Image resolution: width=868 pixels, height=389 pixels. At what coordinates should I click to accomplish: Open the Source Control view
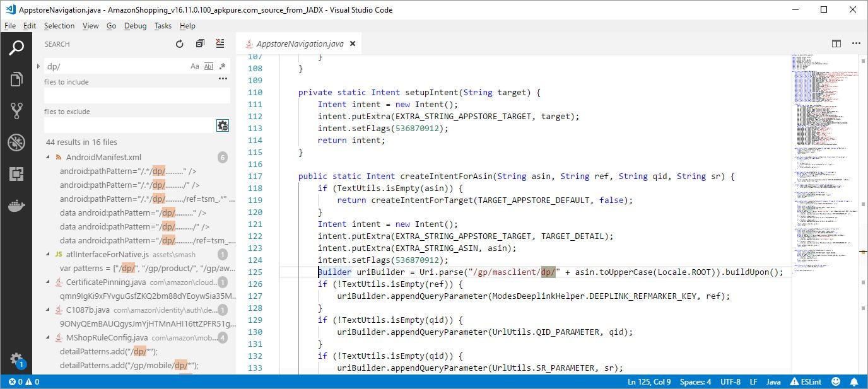pyautogui.click(x=16, y=111)
